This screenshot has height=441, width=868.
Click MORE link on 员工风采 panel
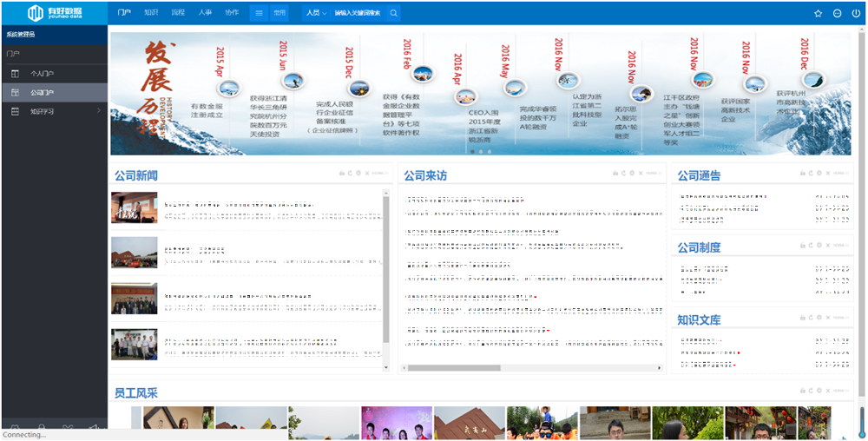click(x=843, y=391)
